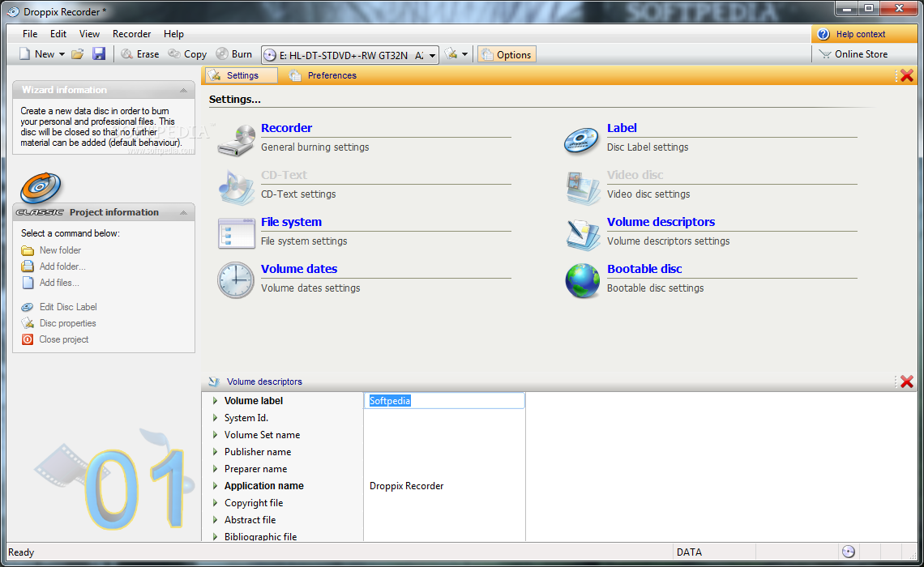Screen dimensions: 924x567
Task: Open the Edit menu
Action: 58,34
